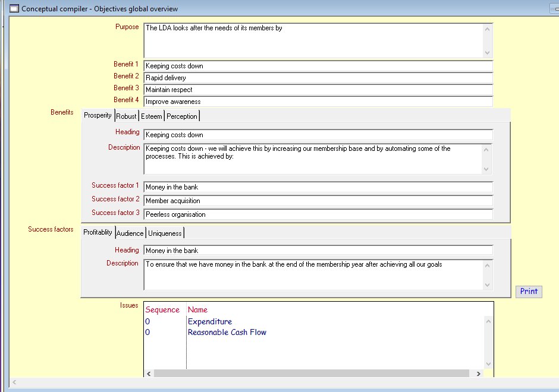Click the Print button
The height and width of the screenshot is (392, 559).
coord(528,291)
